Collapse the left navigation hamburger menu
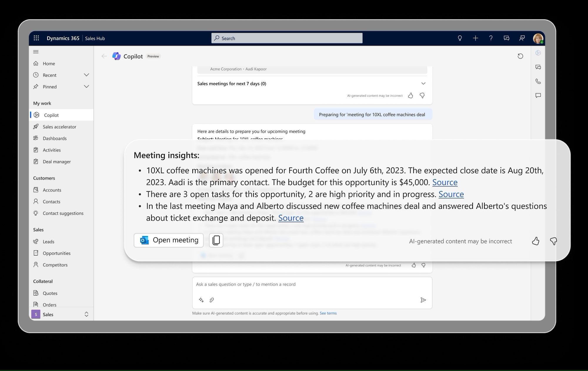The image size is (588, 371). click(x=36, y=52)
